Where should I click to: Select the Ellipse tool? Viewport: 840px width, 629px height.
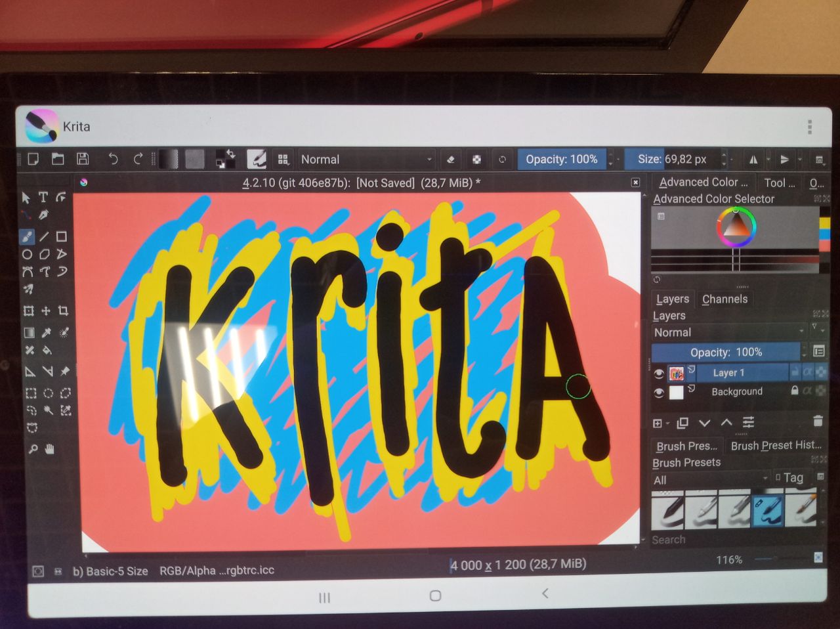coord(27,254)
